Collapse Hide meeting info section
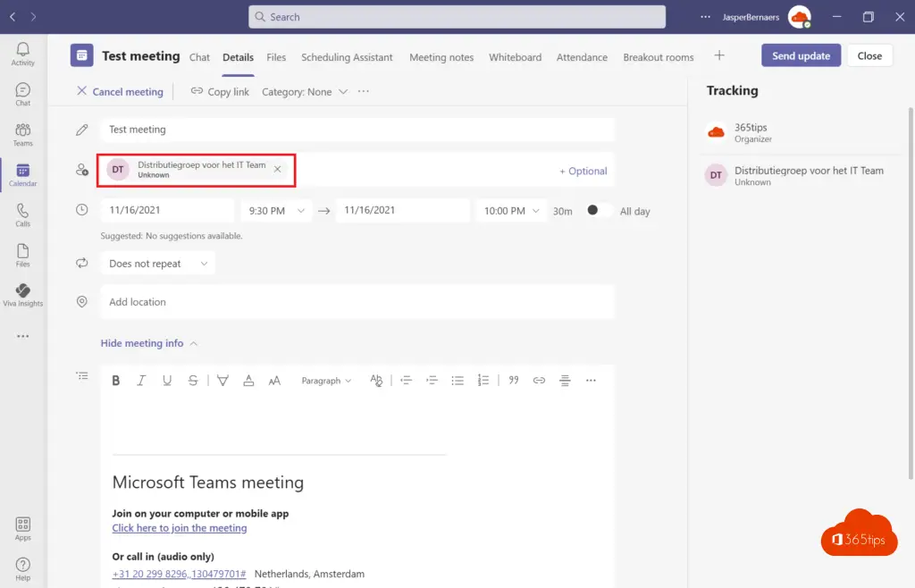915x588 pixels. [x=149, y=343]
